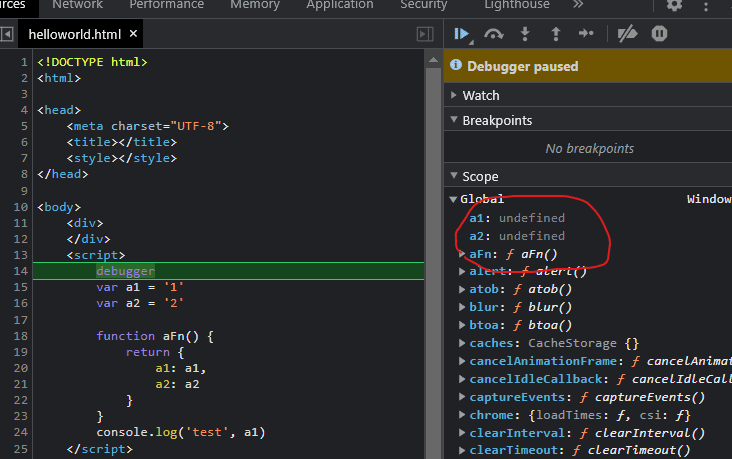
Task: Toggle the debugger sidebar pane icon
Action: (x=425, y=34)
